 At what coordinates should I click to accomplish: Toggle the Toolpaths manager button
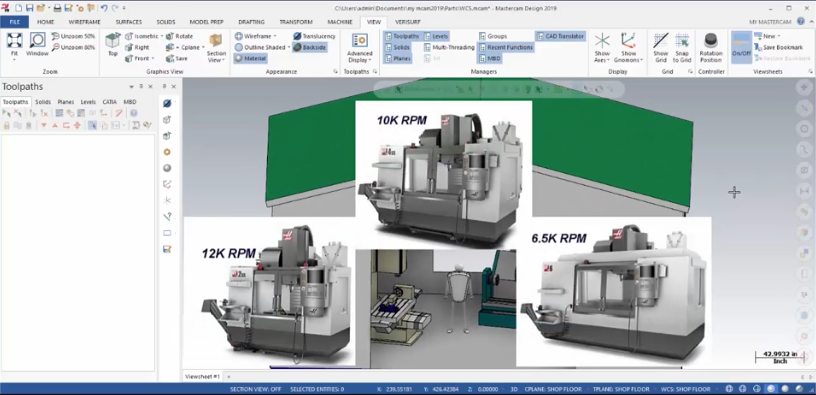(402, 36)
